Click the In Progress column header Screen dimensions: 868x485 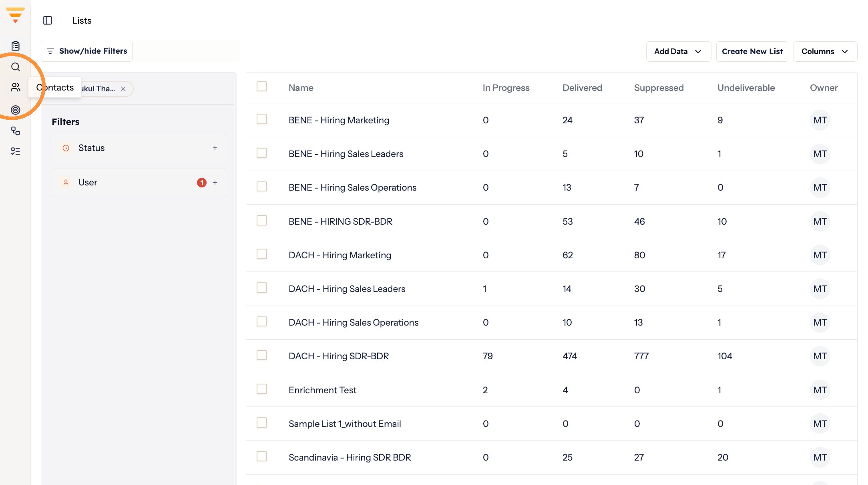(x=506, y=88)
